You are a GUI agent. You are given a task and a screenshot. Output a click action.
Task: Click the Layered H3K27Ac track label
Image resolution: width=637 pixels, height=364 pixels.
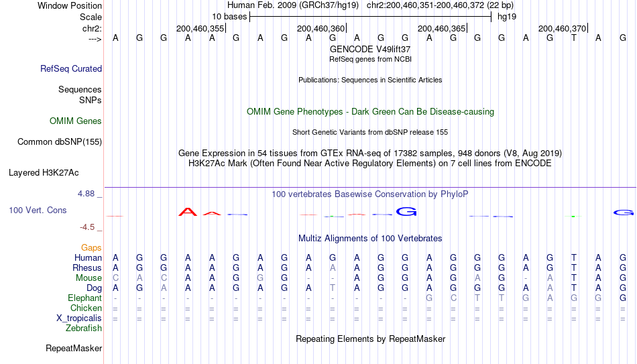click(44, 173)
